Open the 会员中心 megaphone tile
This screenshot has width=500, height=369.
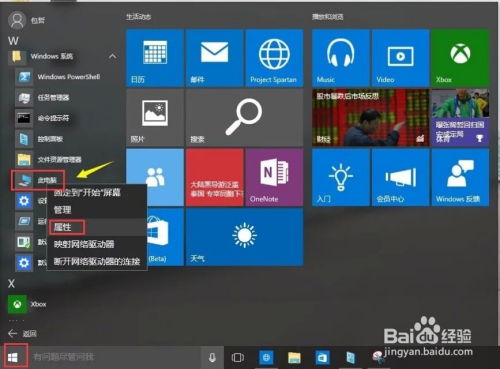point(400,177)
